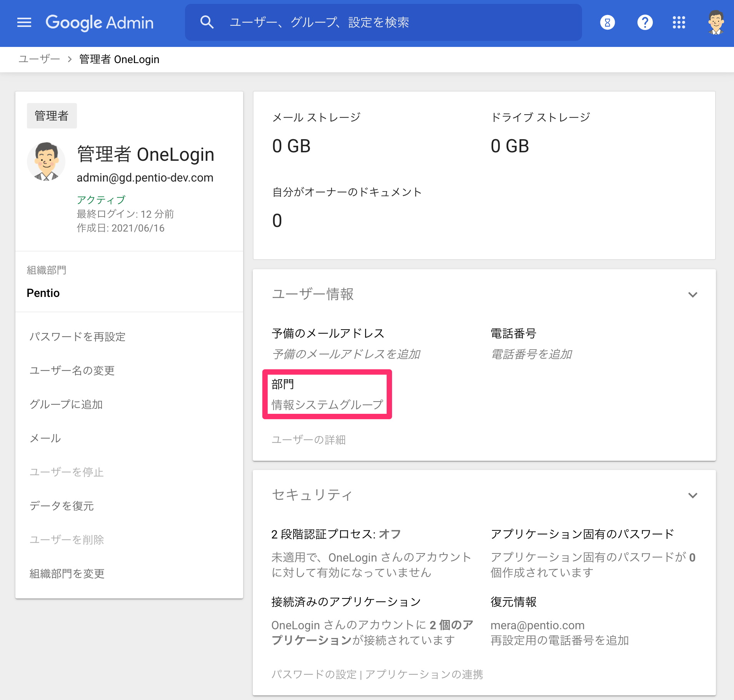Open the tasks hourglass icon
The width and height of the screenshot is (734, 700).
point(607,22)
